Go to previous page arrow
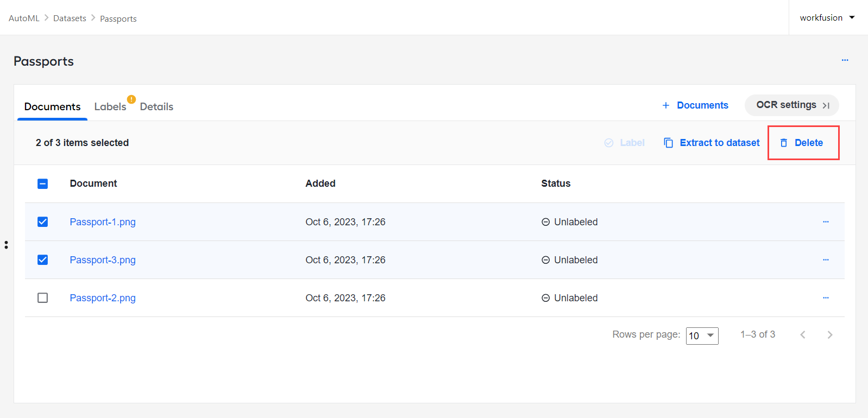This screenshot has height=418, width=868. click(803, 335)
